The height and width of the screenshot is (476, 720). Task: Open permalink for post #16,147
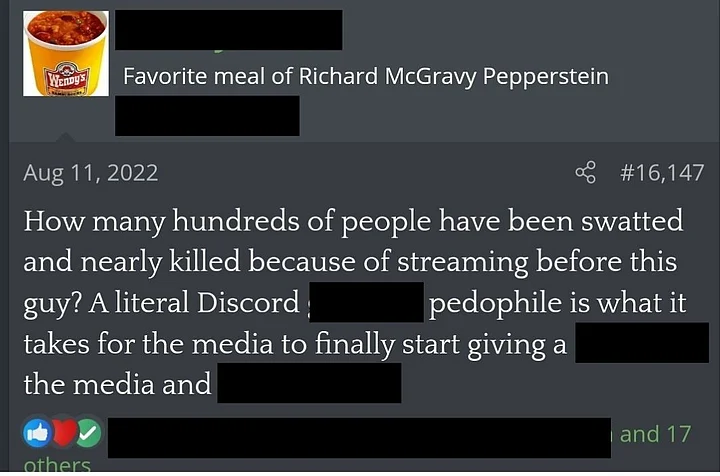(662, 173)
